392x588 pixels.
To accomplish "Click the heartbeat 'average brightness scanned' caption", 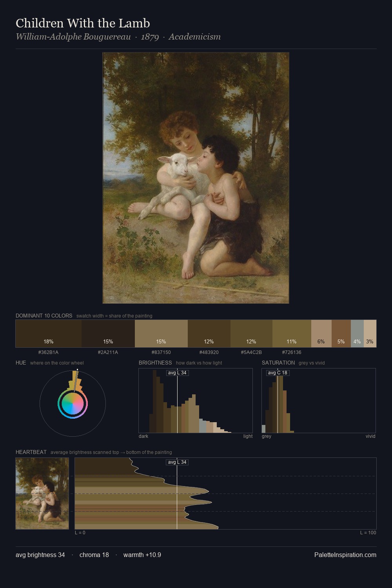I will click(111, 452).
